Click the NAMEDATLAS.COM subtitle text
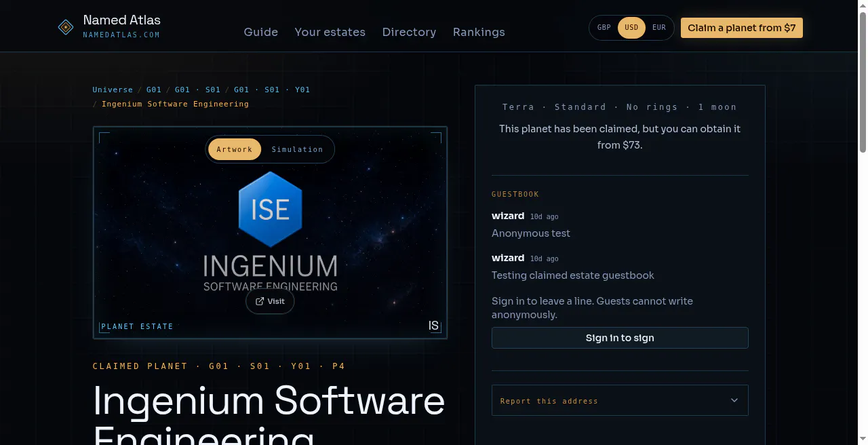868x445 pixels. click(121, 35)
